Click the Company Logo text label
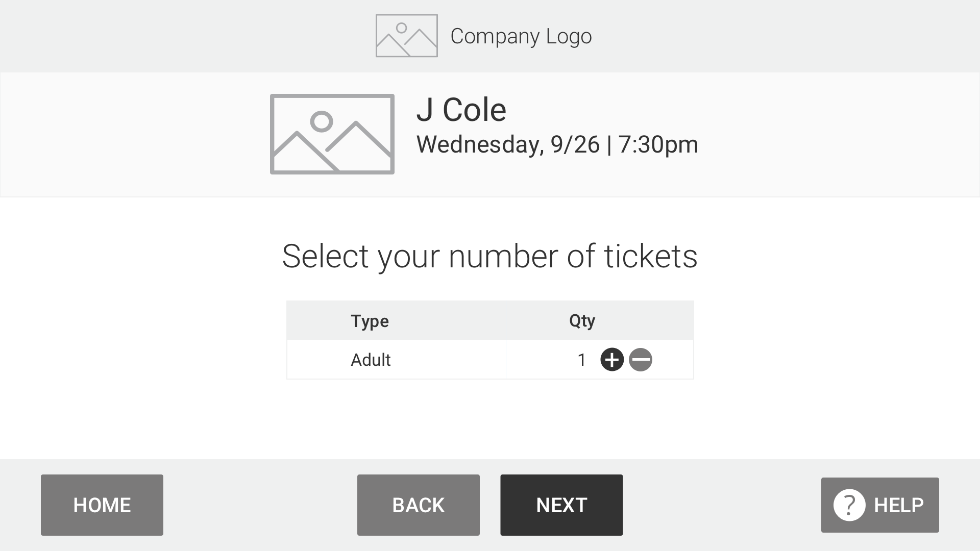Viewport: 980px width, 551px height. (x=521, y=36)
